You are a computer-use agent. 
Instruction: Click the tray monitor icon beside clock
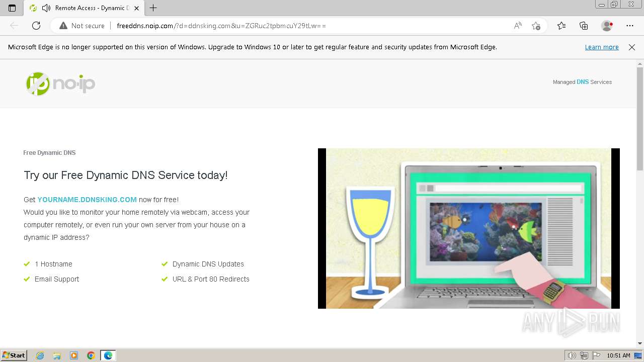638,355
